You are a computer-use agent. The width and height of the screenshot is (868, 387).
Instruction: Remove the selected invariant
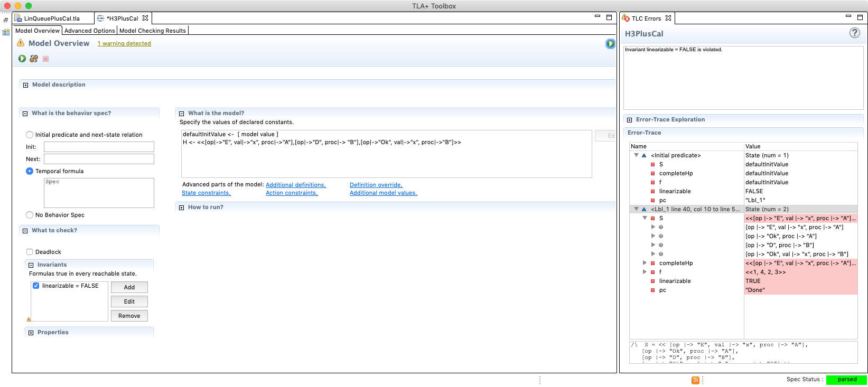[129, 316]
